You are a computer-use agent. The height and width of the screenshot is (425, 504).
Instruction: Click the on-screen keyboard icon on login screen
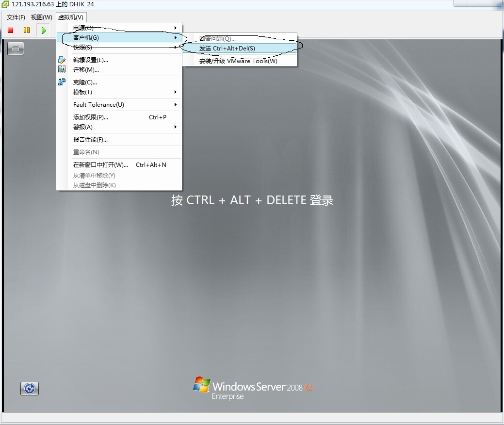[16, 49]
